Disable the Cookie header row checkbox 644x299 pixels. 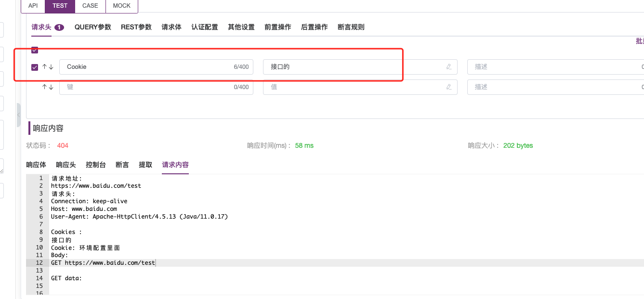pyautogui.click(x=34, y=67)
